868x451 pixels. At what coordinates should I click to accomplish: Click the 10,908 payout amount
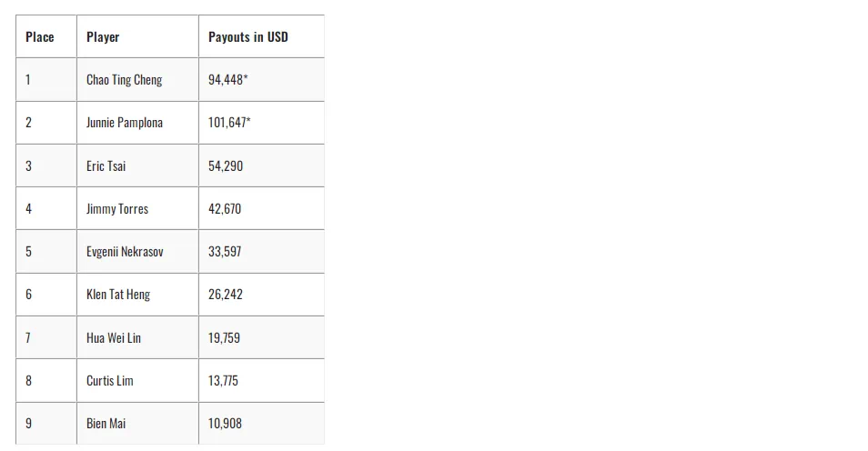[226, 424]
